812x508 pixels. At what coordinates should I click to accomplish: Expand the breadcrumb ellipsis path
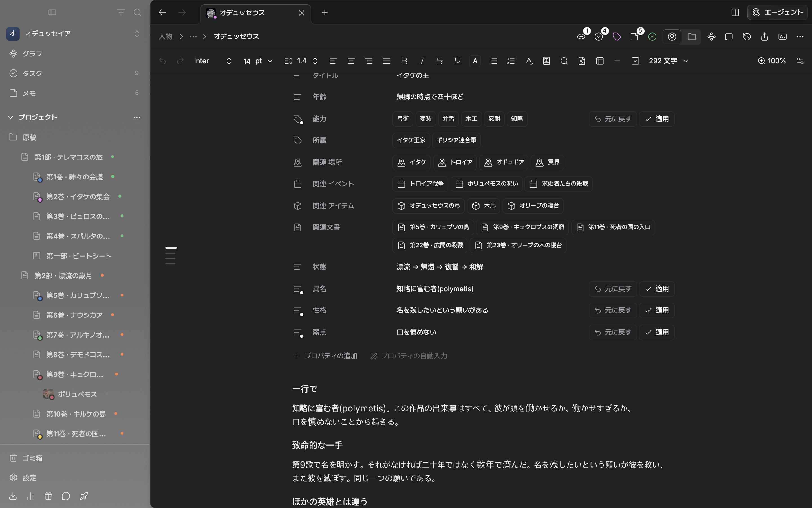tap(193, 37)
